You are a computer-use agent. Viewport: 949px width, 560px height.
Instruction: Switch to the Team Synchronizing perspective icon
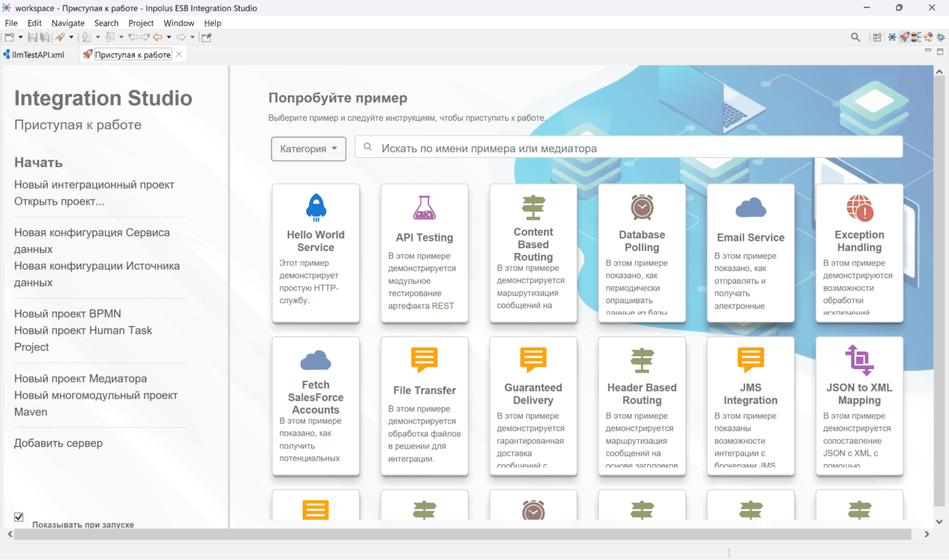928,37
